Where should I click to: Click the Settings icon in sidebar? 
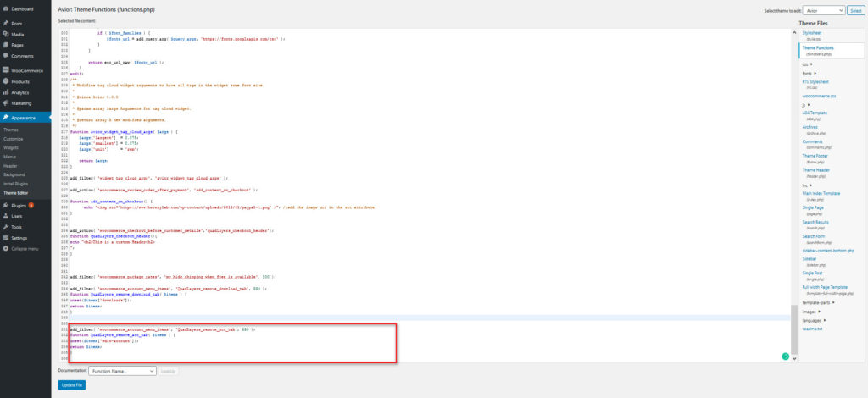[x=6, y=238]
